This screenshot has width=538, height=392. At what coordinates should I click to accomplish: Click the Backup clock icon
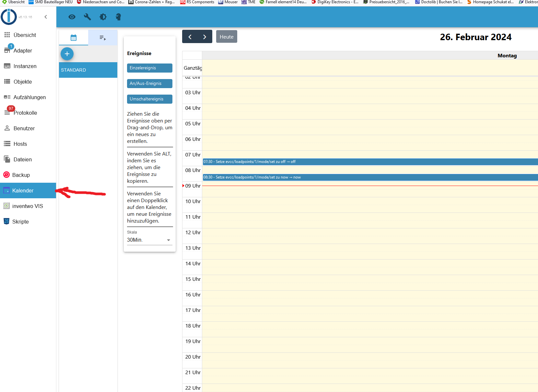pos(6,175)
